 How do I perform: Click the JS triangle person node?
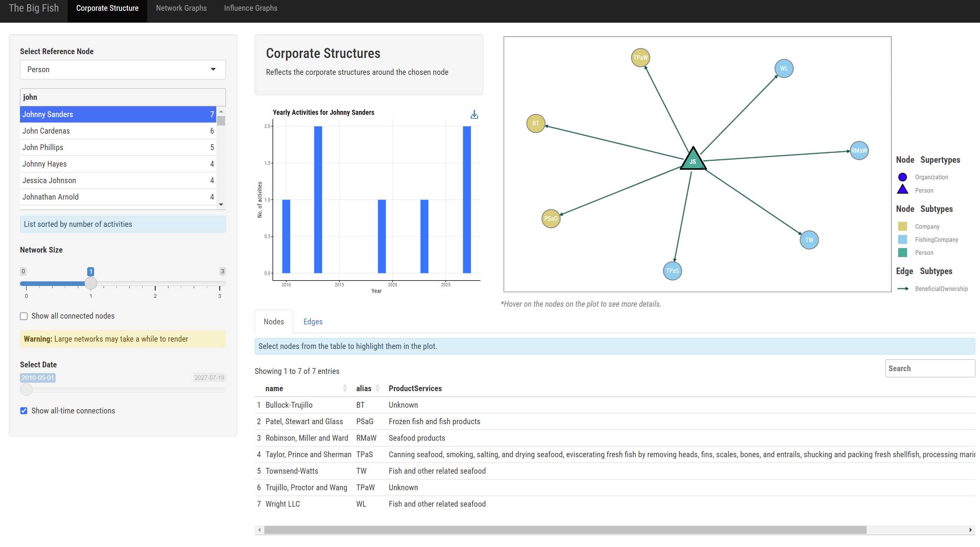[x=693, y=160]
